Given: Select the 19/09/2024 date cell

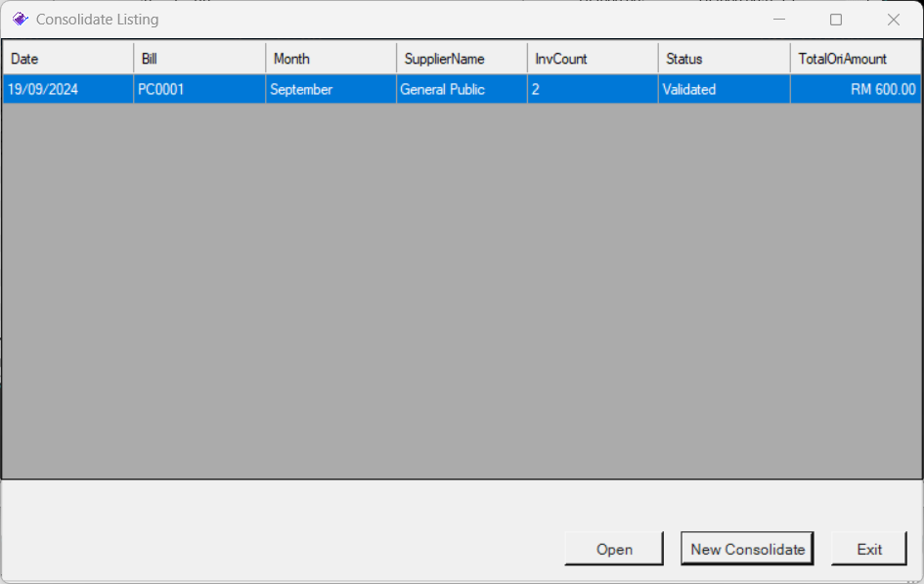Looking at the screenshot, I should click(x=67, y=89).
